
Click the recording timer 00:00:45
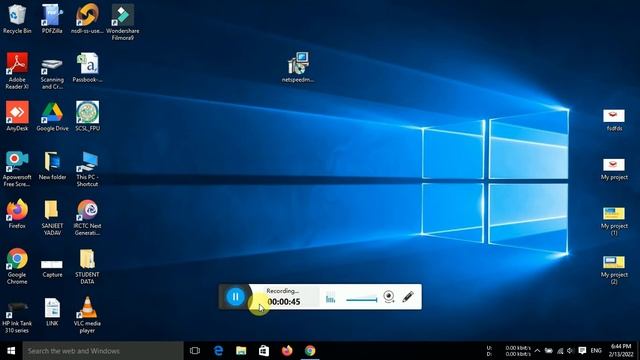click(284, 302)
